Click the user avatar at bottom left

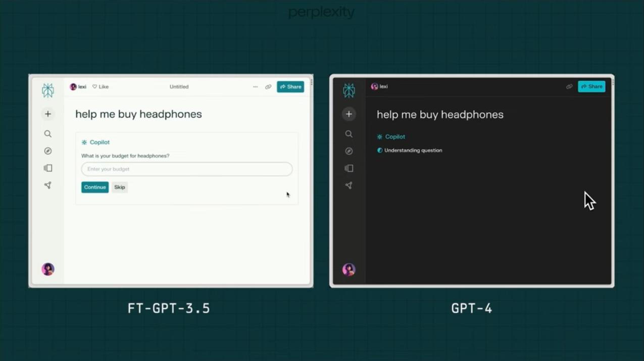click(48, 270)
